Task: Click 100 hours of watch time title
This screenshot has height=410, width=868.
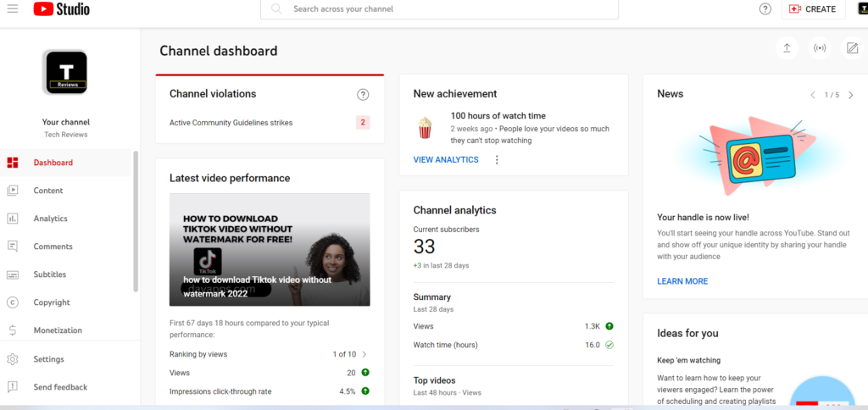Action: (498, 116)
